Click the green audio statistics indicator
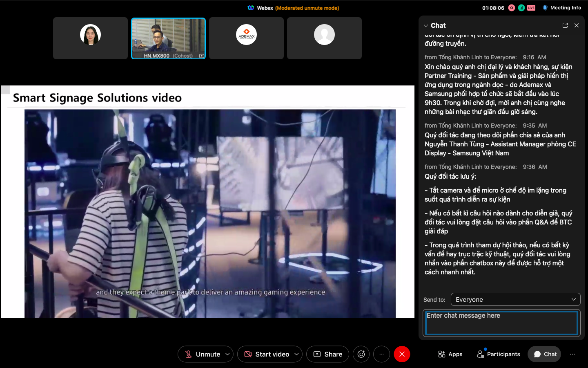 pos(521,8)
